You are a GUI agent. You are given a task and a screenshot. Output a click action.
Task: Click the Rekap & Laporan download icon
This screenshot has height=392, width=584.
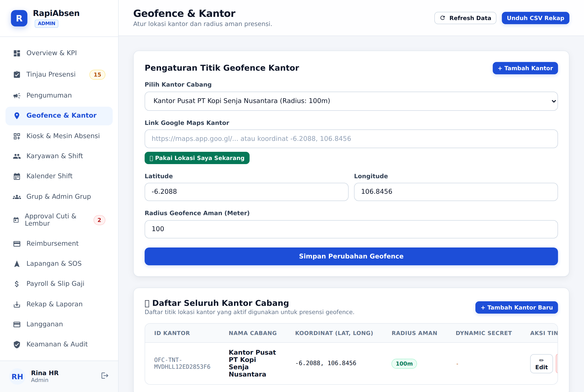click(x=17, y=304)
